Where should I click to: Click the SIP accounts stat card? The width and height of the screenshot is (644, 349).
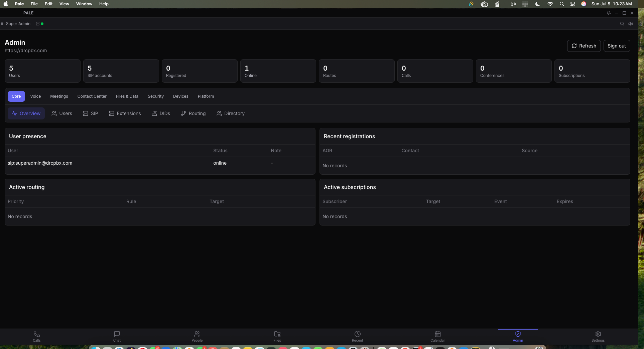point(121,71)
